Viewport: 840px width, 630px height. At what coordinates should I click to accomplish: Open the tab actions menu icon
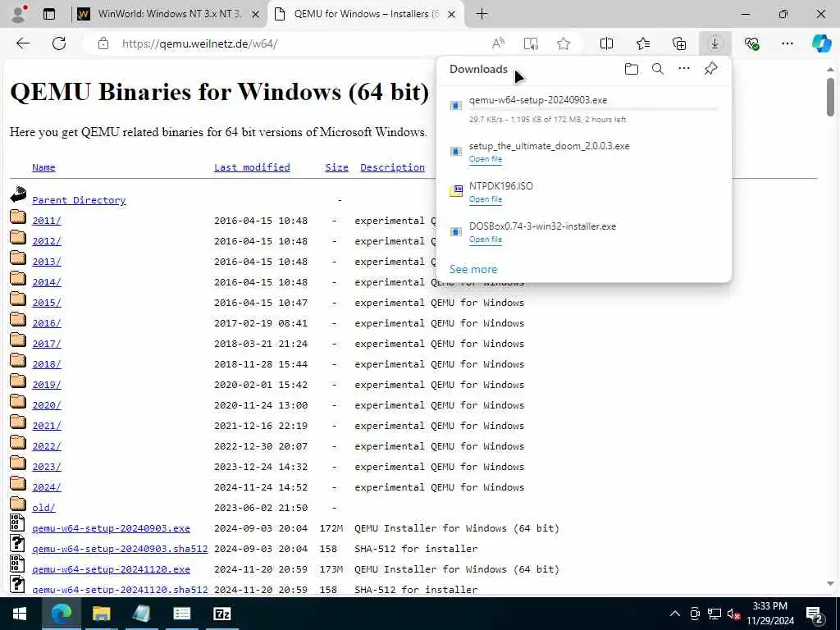tap(49, 14)
